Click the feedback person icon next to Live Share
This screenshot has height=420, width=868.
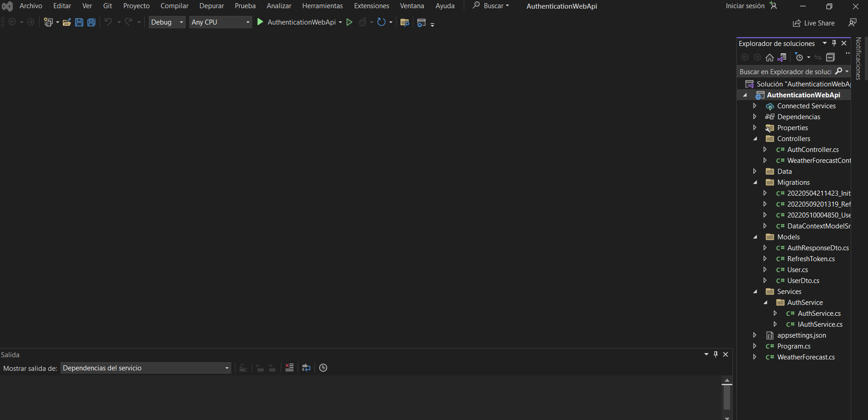[x=853, y=22]
